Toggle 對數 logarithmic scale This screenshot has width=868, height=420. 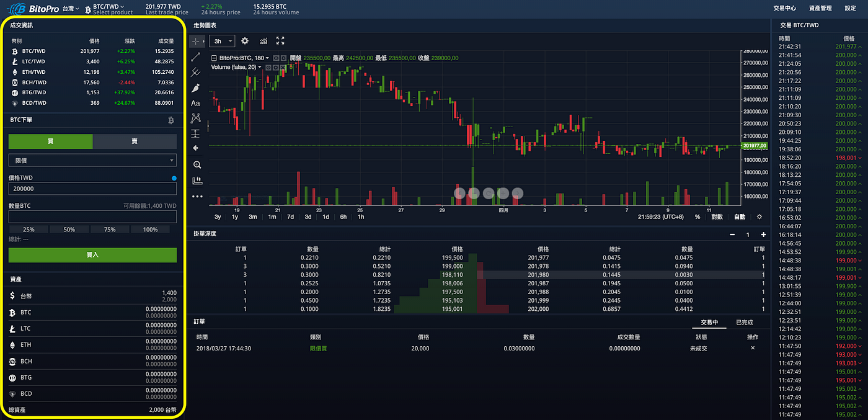(717, 217)
